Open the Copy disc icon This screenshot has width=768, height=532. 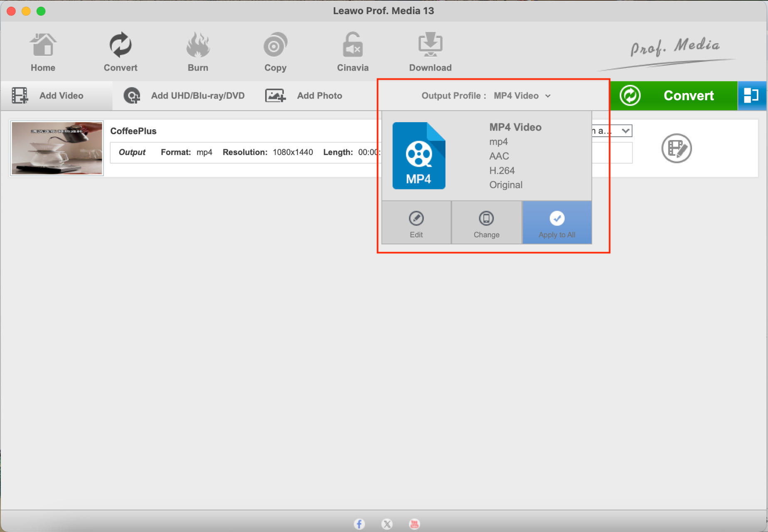pos(275,45)
